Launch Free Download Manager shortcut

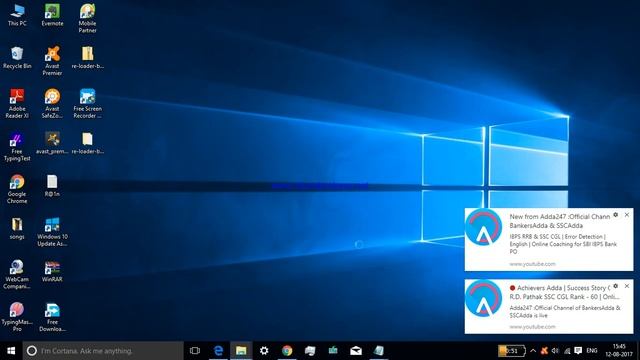coord(52,317)
